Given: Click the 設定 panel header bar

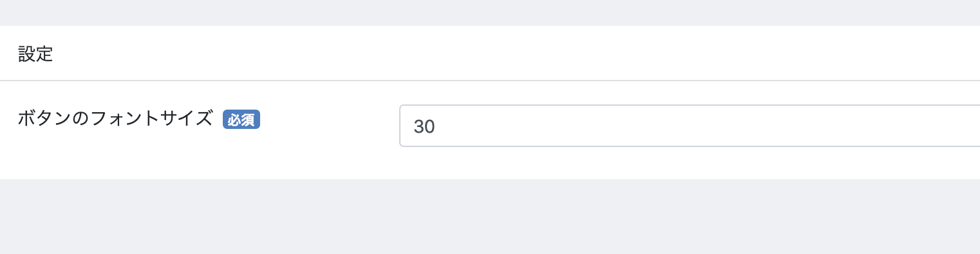Looking at the screenshot, I should click(490, 54).
